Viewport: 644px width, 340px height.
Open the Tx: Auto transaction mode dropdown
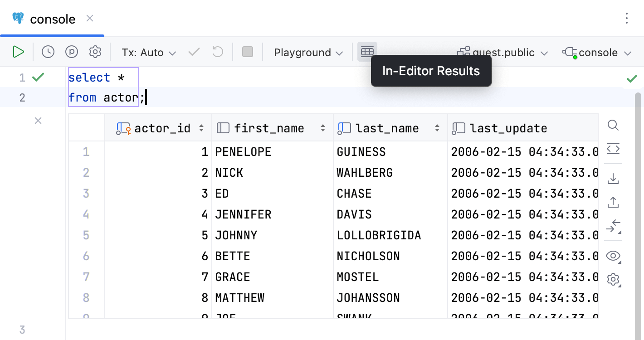coord(148,52)
